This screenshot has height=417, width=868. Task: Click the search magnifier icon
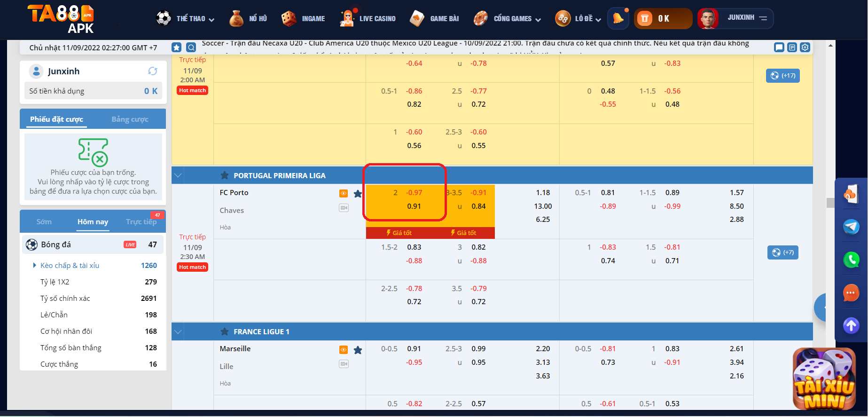[x=191, y=47]
